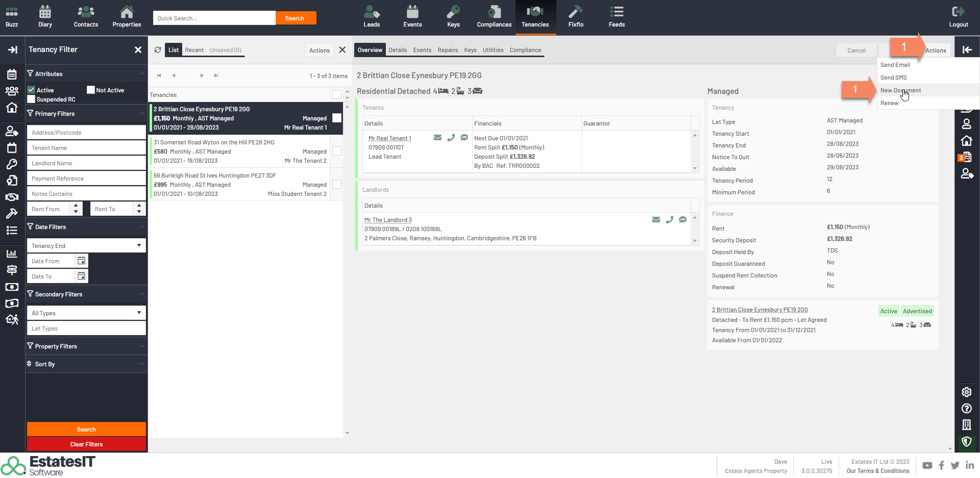Uncheck the Active attribute checkbox
980x478 pixels.
[32, 90]
